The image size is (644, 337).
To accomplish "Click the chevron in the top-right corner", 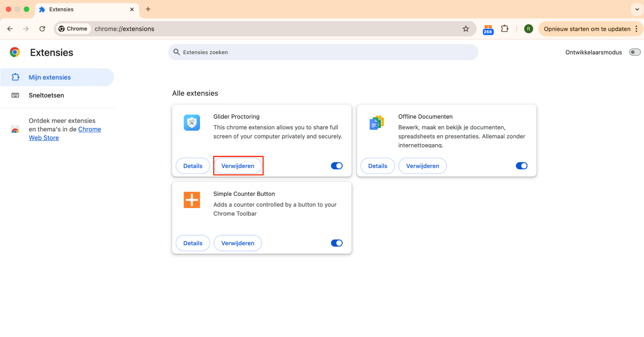I will pos(637,9).
